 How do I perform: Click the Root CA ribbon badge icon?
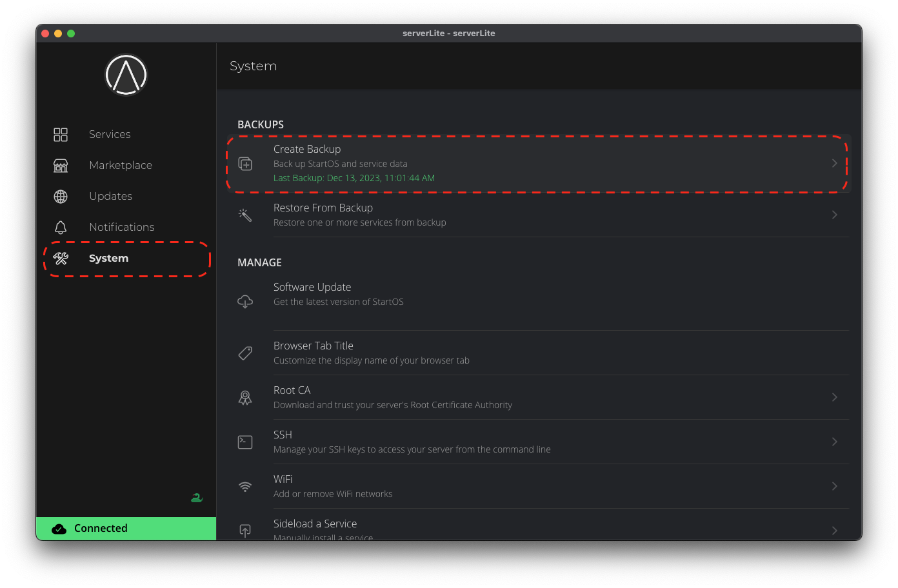point(245,398)
